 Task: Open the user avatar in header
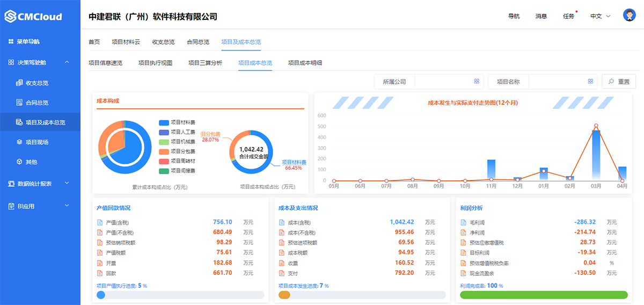pyautogui.click(x=630, y=15)
